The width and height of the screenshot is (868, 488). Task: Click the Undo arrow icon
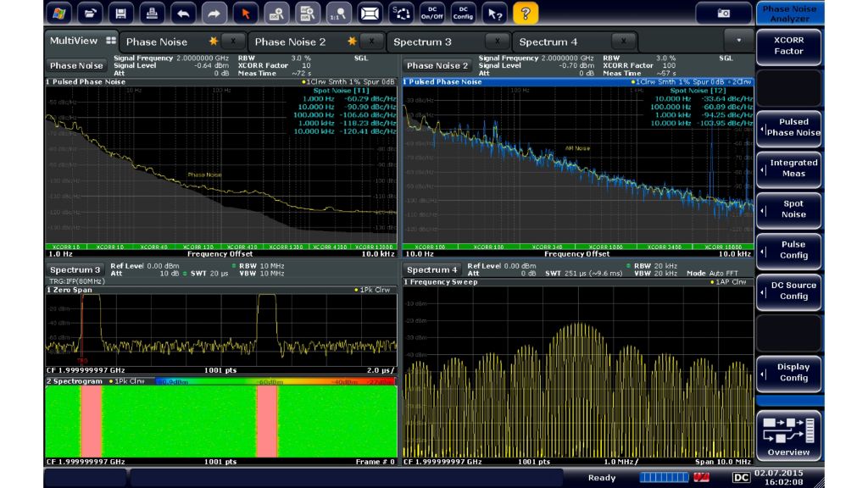click(183, 14)
